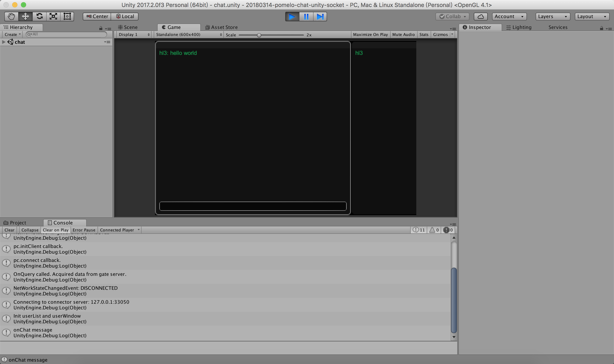Image resolution: width=614 pixels, height=364 pixels.
Task: Click the Step forward playback control
Action: pyautogui.click(x=321, y=17)
